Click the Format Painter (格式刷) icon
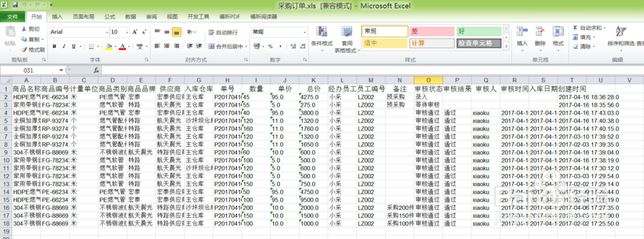Image resolution: width=644 pixels, height=239 pixels. click(24, 50)
